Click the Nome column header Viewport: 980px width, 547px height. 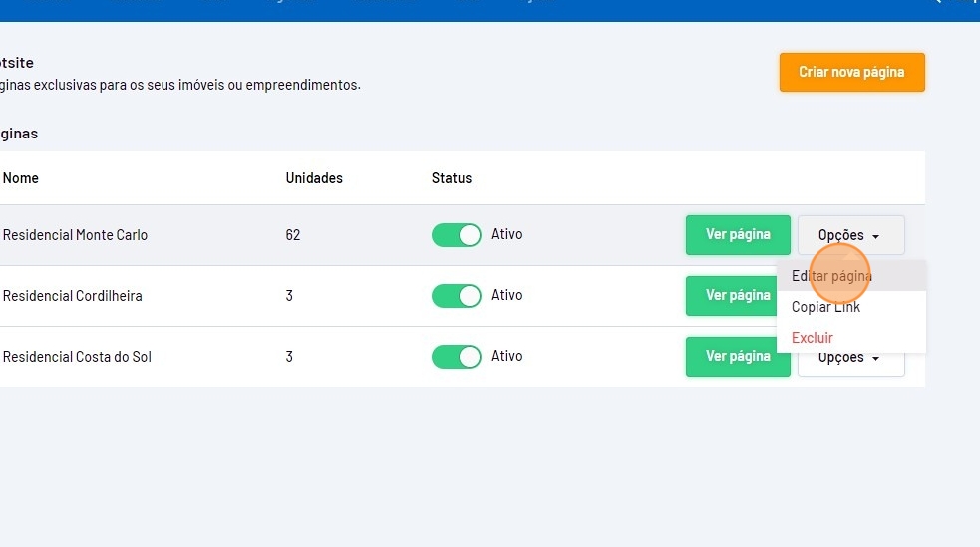click(x=21, y=178)
